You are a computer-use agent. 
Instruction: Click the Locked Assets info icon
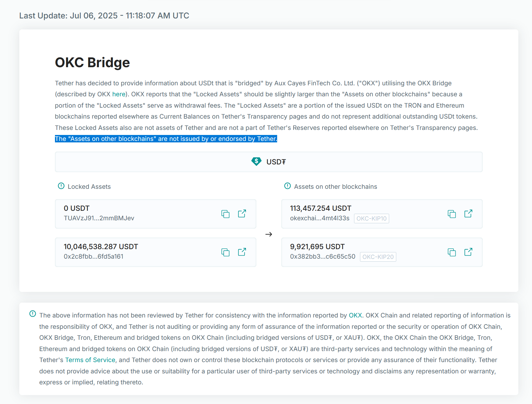[61, 186]
